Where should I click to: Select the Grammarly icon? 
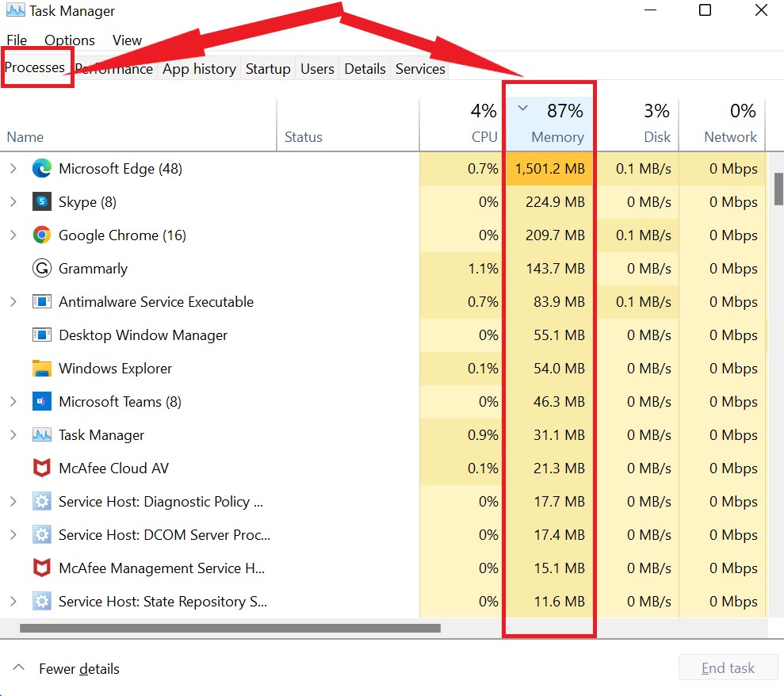coord(41,268)
